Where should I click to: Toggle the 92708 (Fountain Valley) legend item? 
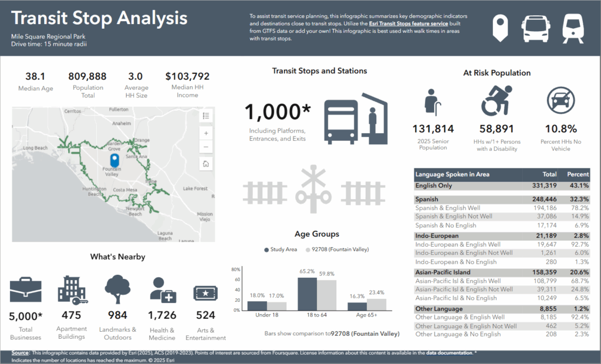(x=337, y=249)
